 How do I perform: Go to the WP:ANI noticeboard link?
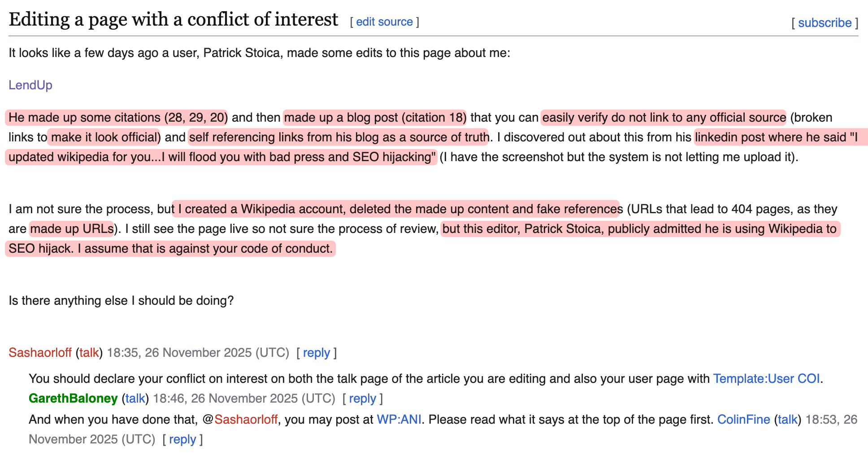[399, 420]
